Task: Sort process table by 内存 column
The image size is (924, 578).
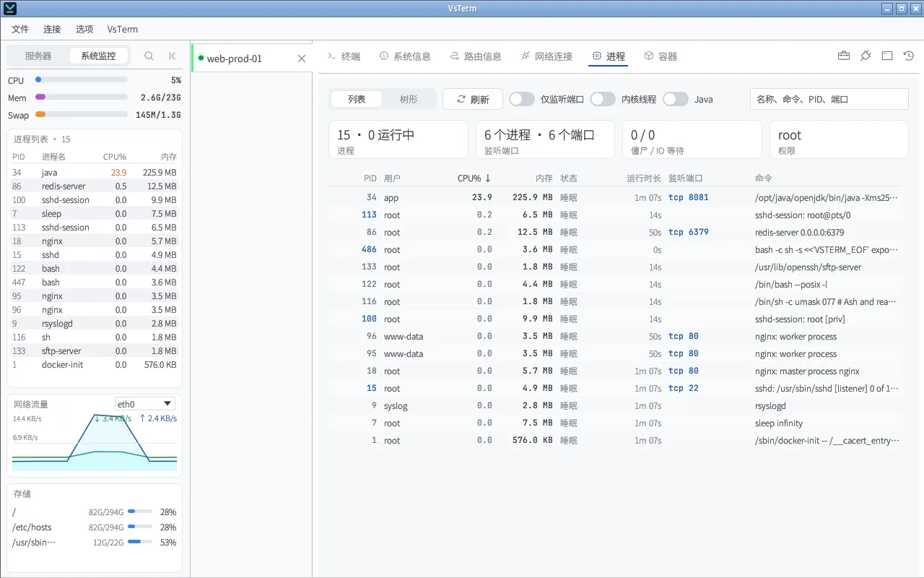Action: click(x=544, y=178)
